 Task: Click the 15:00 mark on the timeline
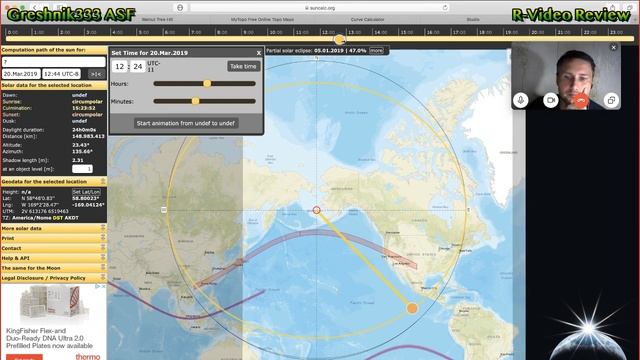tap(406, 32)
